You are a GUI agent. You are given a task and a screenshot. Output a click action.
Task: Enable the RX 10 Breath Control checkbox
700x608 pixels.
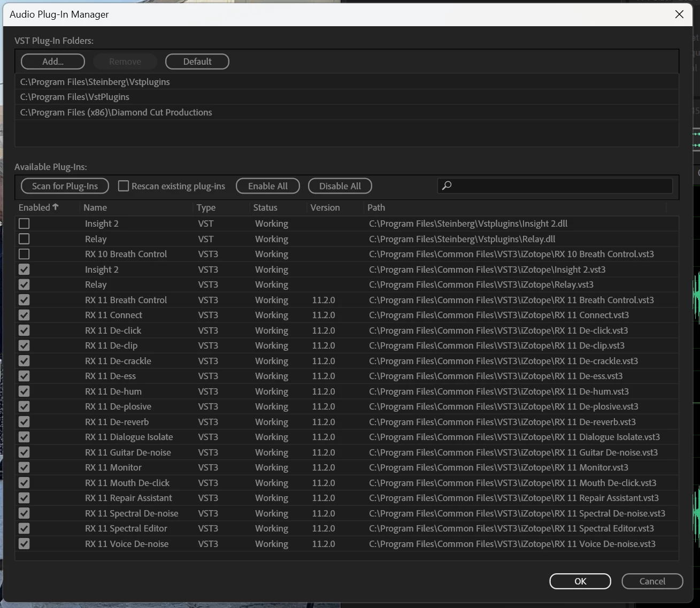tap(24, 254)
